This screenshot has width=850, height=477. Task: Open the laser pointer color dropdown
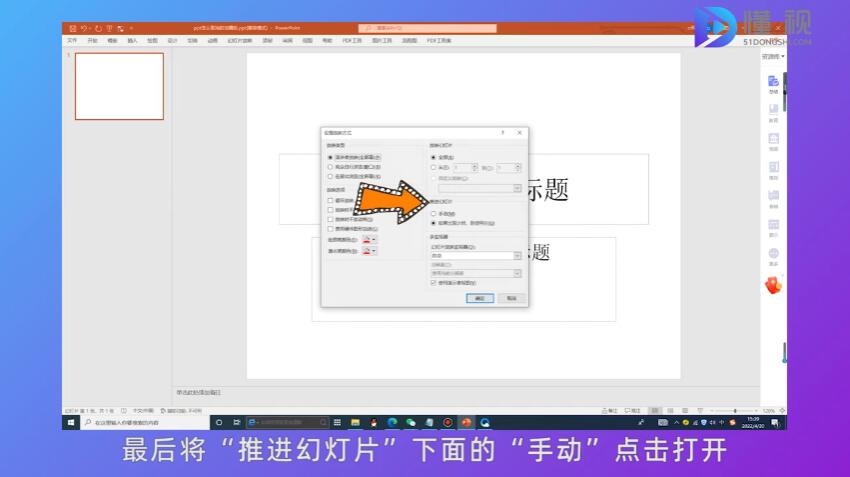pyautogui.click(x=370, y=251)
